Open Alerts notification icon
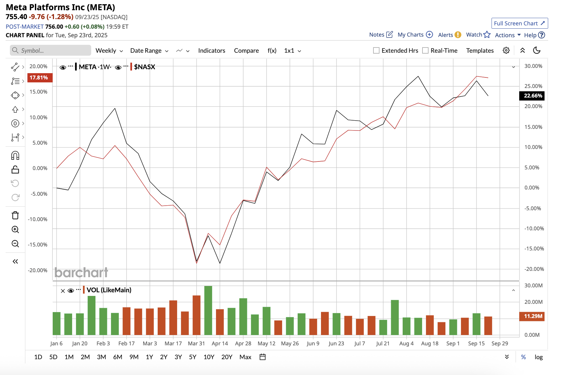The width and height of the screenshot is (588, 375). (458, 35)
